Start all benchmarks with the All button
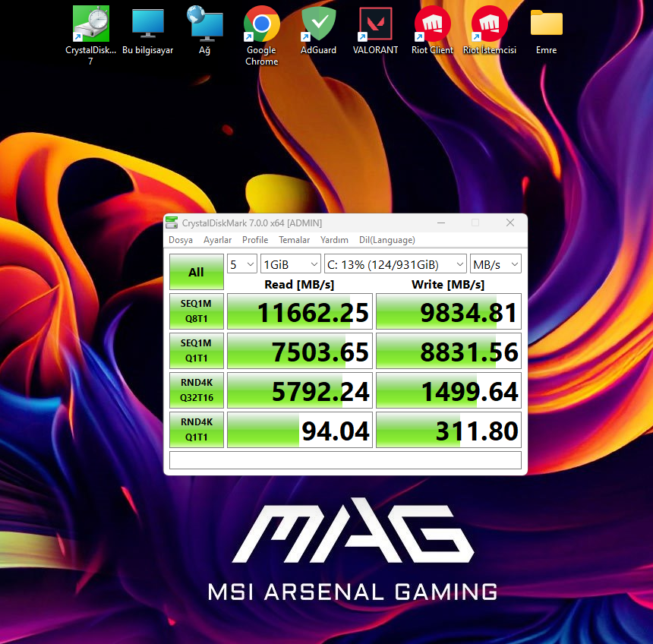The width and height of the screenshot is (653, 644). pos(197,272)
